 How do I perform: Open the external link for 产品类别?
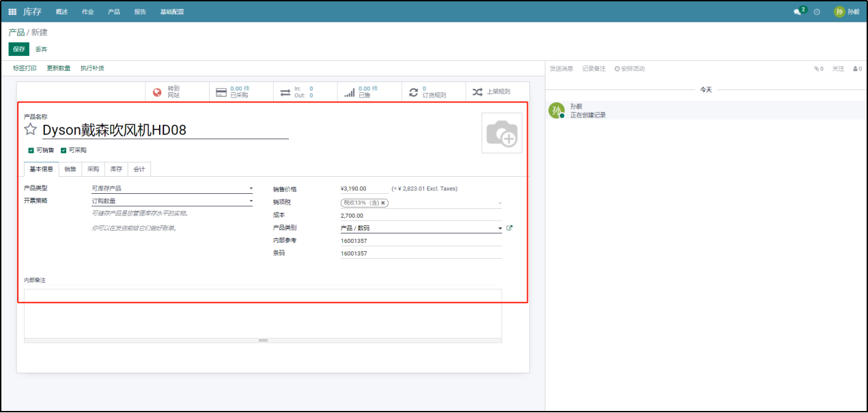509,228
